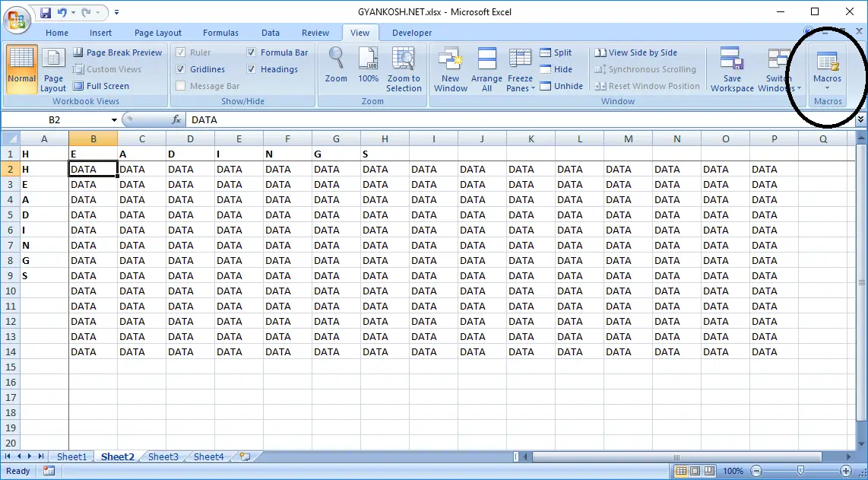This screenshot has width=868, height=480.
Task: Open Freeze Panes dropdown
Action: (x=521, y=69)
